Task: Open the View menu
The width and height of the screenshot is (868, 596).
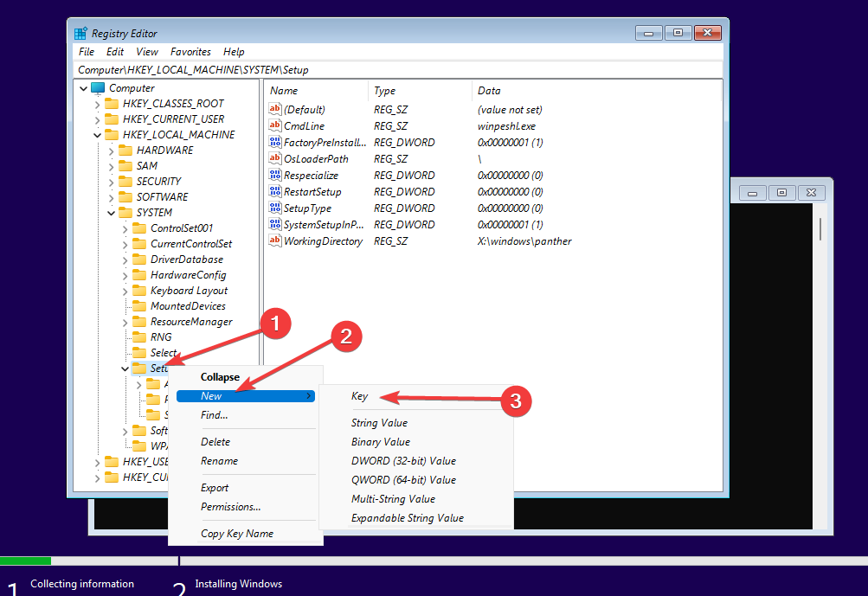Action: tap(147, 51)
